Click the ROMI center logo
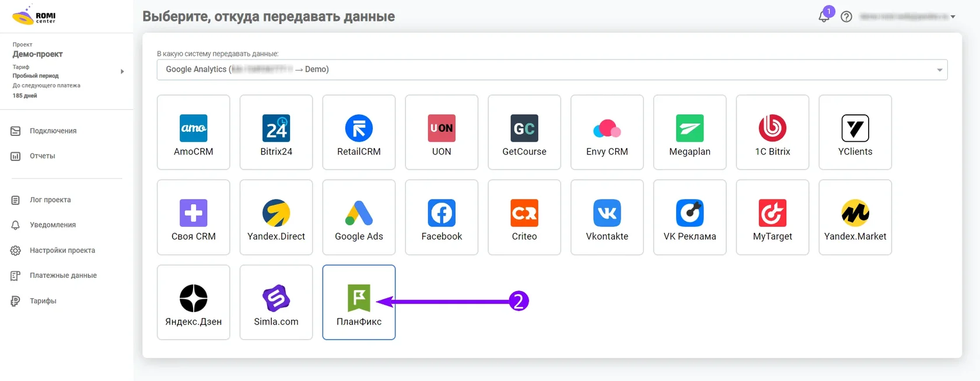Viewport: 980px width, 381px height. click(34, 16)
